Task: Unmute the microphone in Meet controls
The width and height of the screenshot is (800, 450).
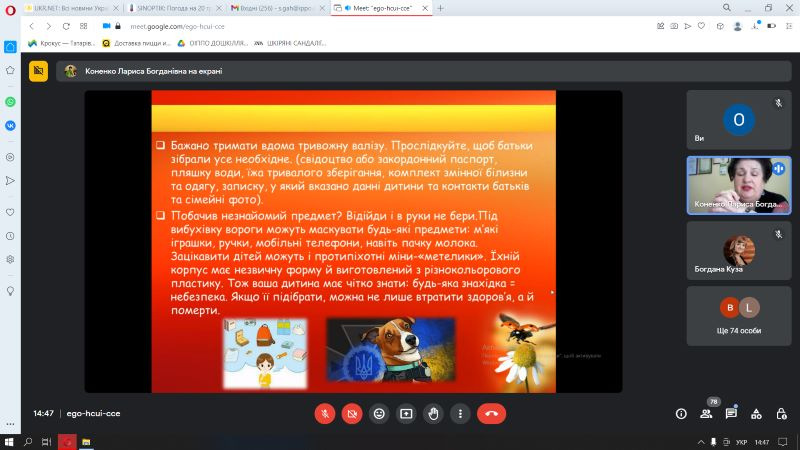Action: 325,414
